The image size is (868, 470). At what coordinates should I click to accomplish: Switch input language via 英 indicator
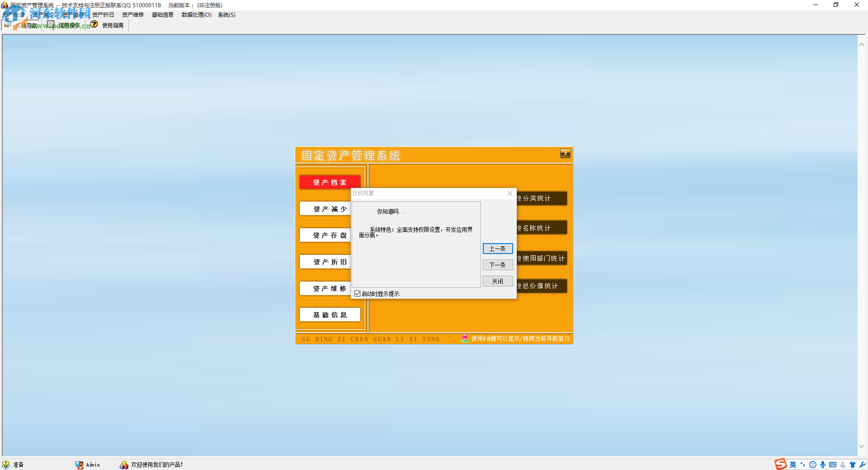pyautogui.click(x=793, y=465)
